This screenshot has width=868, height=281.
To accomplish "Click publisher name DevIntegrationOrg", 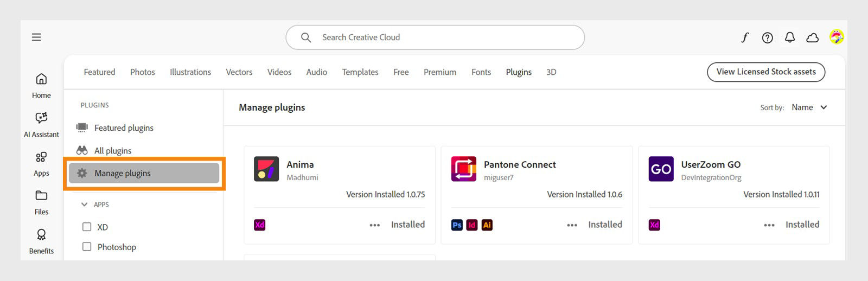I will pyautogui.click(x=711, y=177).
